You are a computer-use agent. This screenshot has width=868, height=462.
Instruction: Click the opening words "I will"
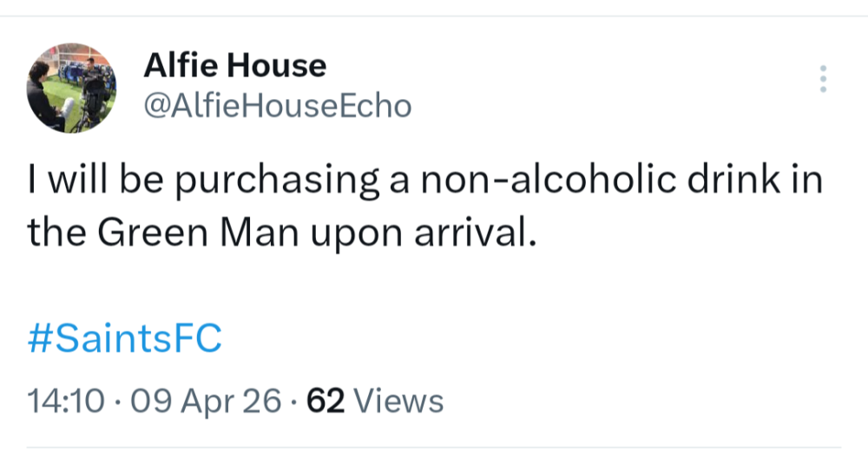66,184
